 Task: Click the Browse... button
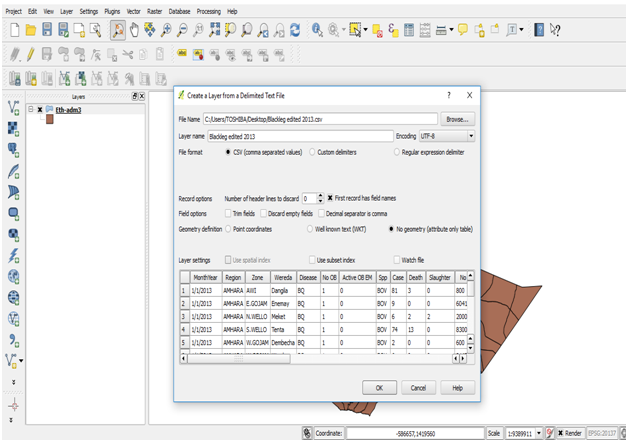[x=457, y=118]
